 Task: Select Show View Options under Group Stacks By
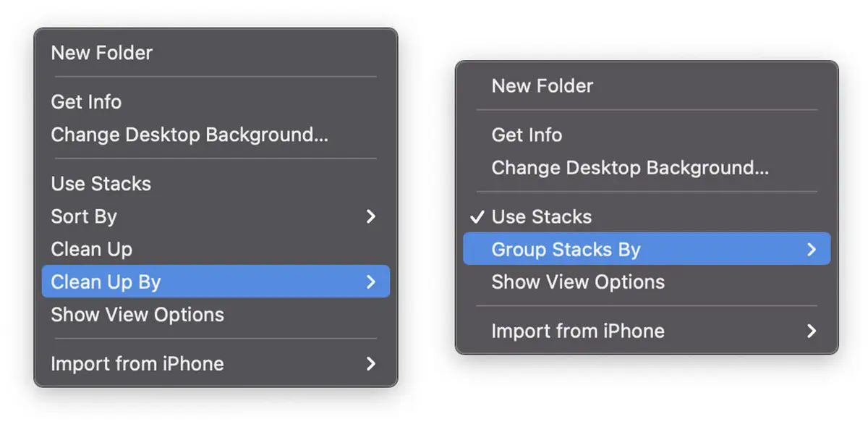[578, 282]
